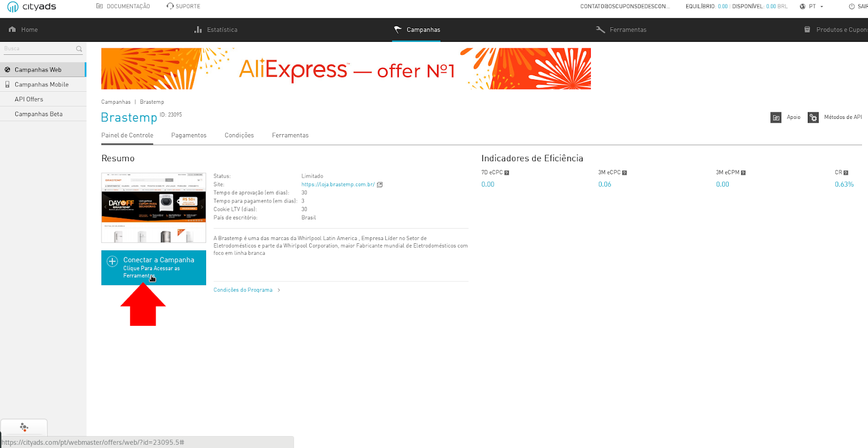Open Condições do Programa link
868x448 pixels.
tap(242, 290)
